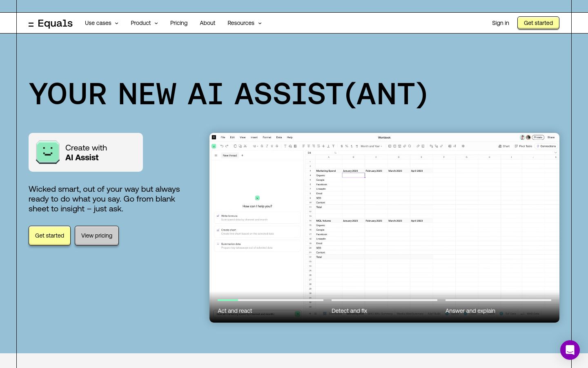This screenshot has width=588, height=368.
Task: Open the chat messenger bubble icon
Action: 570,350
